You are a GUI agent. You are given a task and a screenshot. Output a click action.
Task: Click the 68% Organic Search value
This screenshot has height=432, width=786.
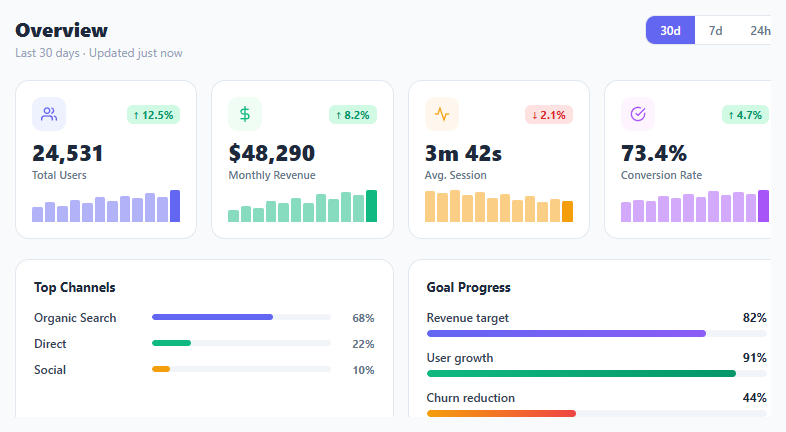pyautogui.click(x=363, y=318)
